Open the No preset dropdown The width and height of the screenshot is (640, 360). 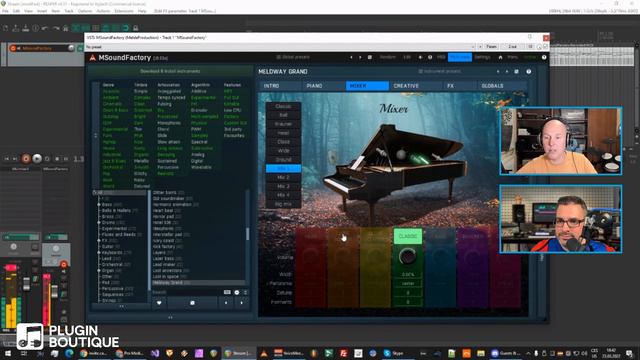pyautogui.click(x=280, y=47)
